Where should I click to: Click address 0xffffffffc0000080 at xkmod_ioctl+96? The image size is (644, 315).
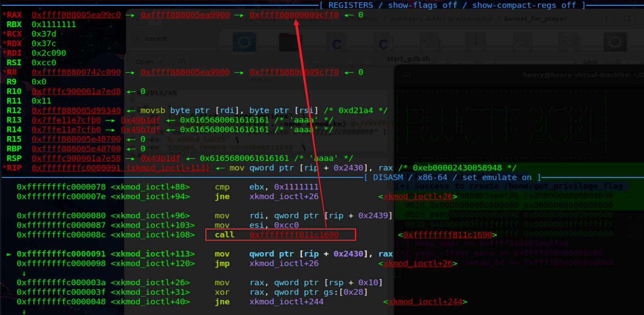point(61,216)
